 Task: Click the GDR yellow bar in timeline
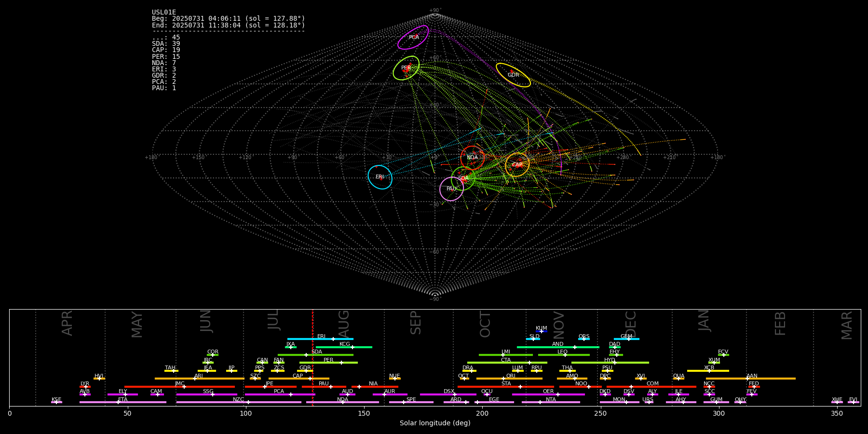pyautogui.click(x=305, y=370)
